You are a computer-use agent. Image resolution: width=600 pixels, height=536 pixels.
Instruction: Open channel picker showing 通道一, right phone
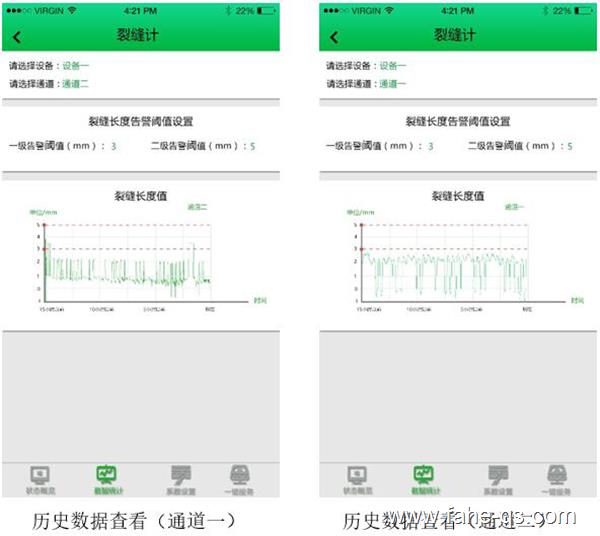(x=393, y=84)
